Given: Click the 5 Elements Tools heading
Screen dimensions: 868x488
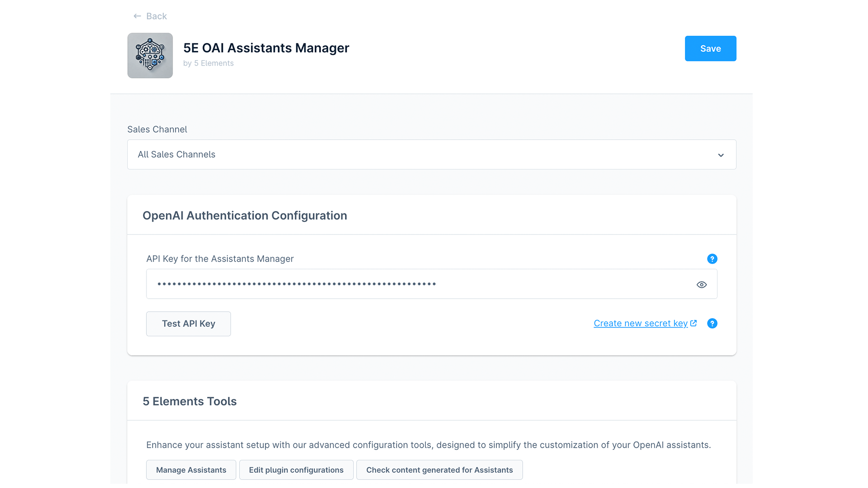Looking at the screenshot, I should [190, 401].
